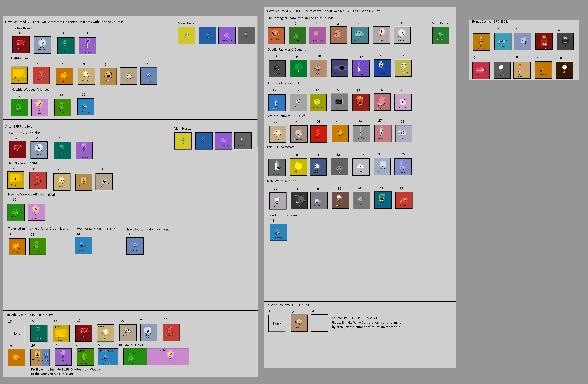The height and width of the screenshot is (384, 588).
Task: Click the purple Marker tile
Action: point(361,68)
